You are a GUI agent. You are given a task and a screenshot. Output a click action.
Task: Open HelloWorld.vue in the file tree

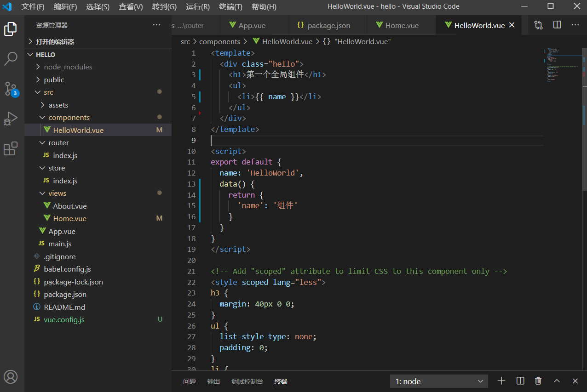[98, 130]
